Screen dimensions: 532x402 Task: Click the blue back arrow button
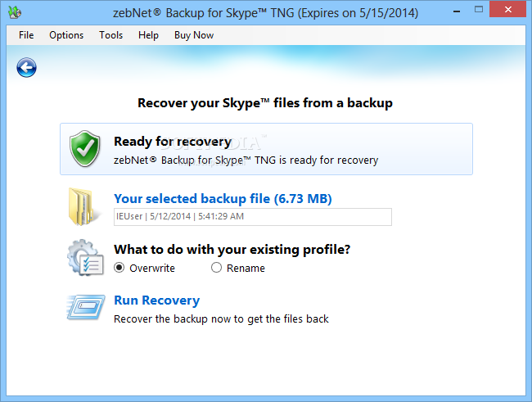point(26,68)
